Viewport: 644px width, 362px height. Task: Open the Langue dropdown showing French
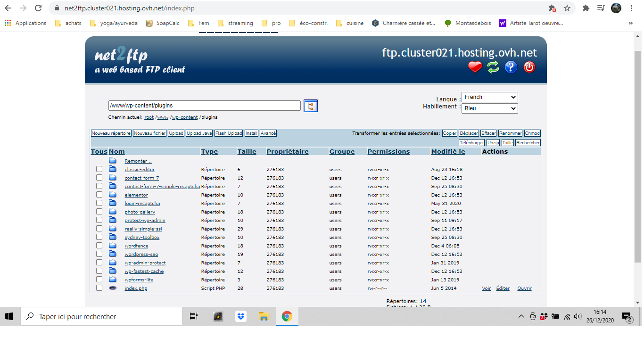(489, 97)
